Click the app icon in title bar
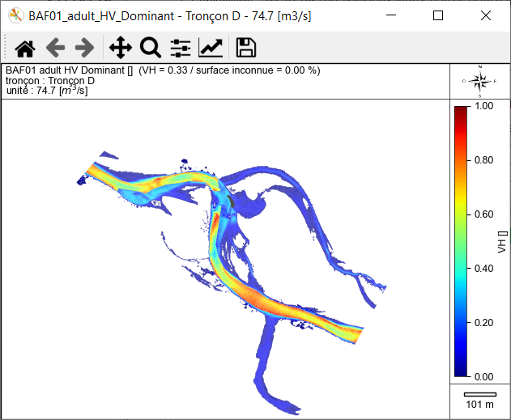The width and height of the screenshot is (511, 420). click(x=13, y=15)
